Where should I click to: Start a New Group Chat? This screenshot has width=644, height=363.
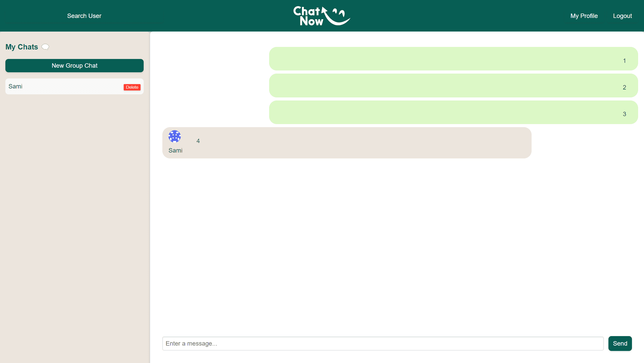(x=75, y=66)
